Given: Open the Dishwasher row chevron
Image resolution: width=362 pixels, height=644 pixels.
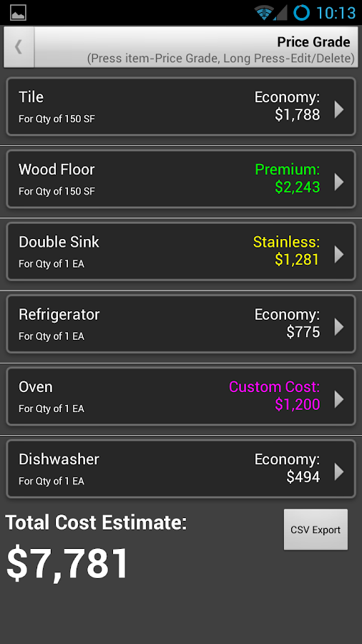Looking at the screenshot, I should 339,472.
